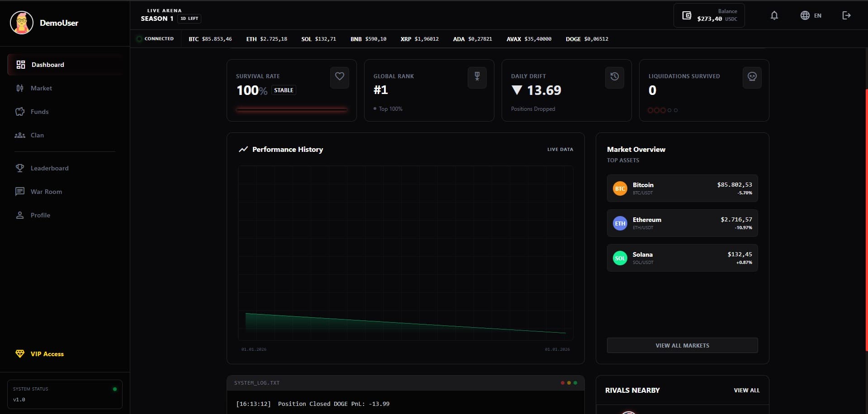Navigate to the War Room section
The height and width of the screenshot is (414, 868).
click(x=46, y=192)
